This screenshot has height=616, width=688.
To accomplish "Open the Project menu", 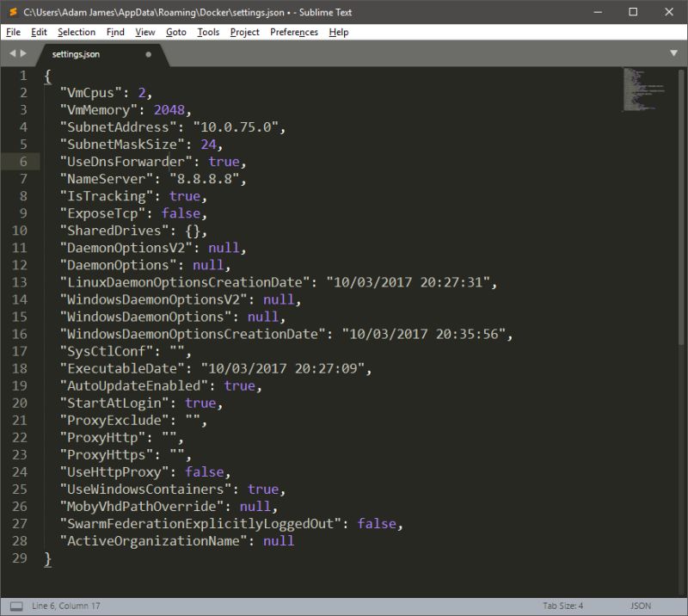I will point(244,32).
